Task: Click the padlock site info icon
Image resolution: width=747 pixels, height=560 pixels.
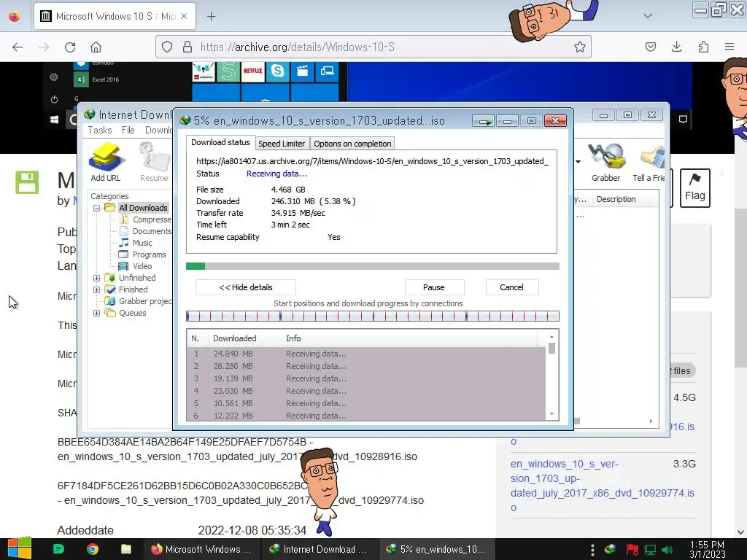Action: coord(187,47)
